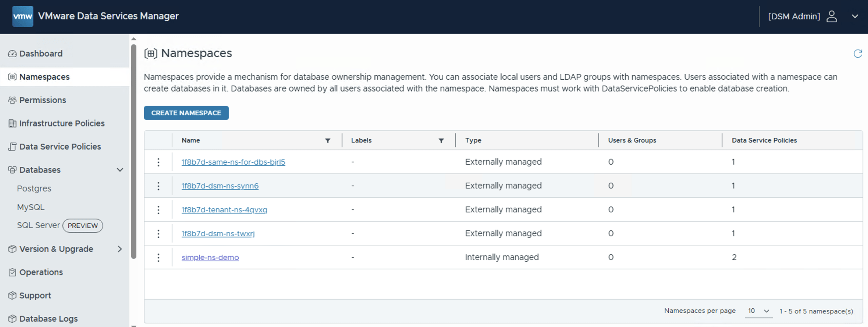Click the Data Service Policies sidebar icon

click(x=12, y=147)
